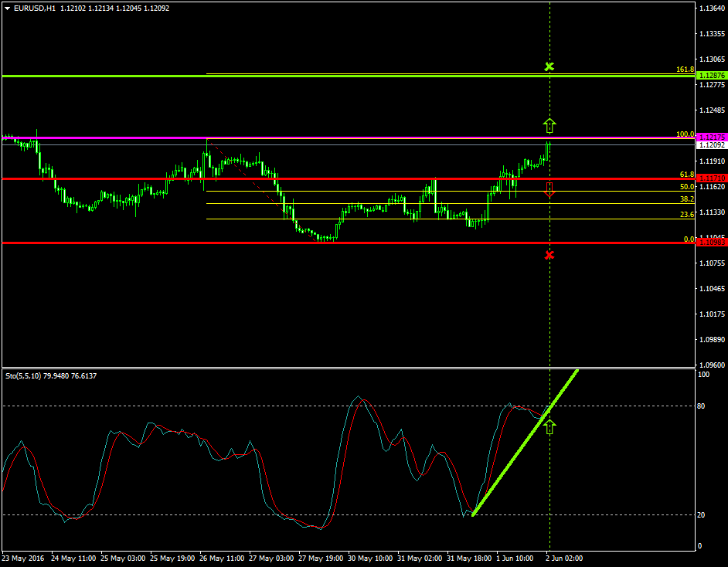728x567 pixels.
Task: Select the red 61.8 line at 1.11710
Action: 309,177
